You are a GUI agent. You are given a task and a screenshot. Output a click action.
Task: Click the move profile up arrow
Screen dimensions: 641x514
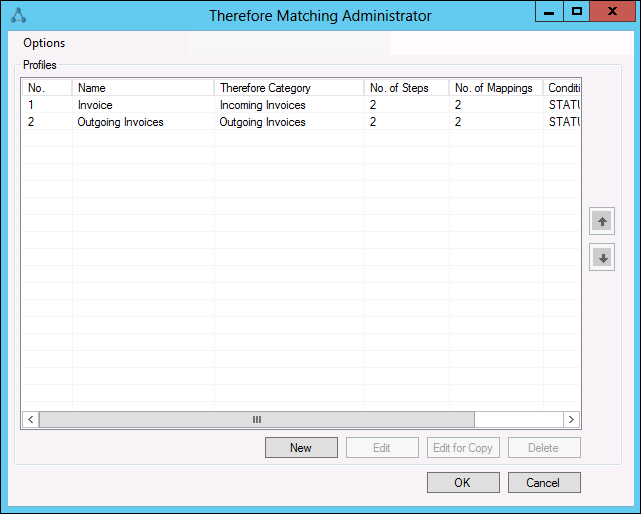602,221
